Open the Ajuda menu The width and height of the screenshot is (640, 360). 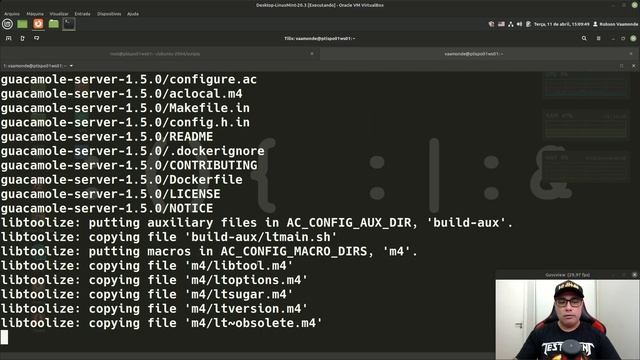(x=133, y=14)
